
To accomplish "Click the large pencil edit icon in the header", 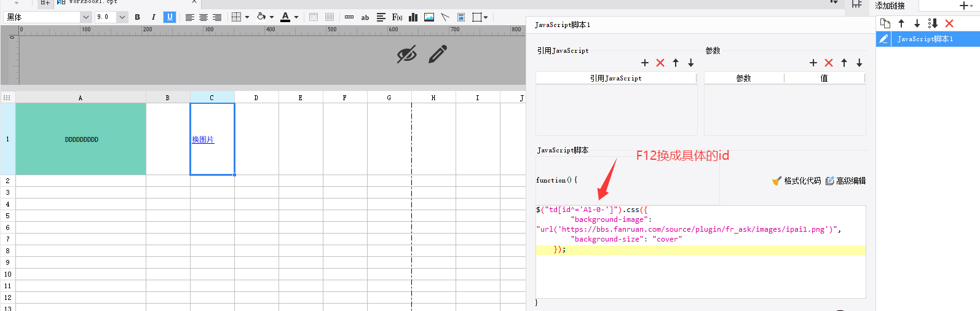I will 438,54.
